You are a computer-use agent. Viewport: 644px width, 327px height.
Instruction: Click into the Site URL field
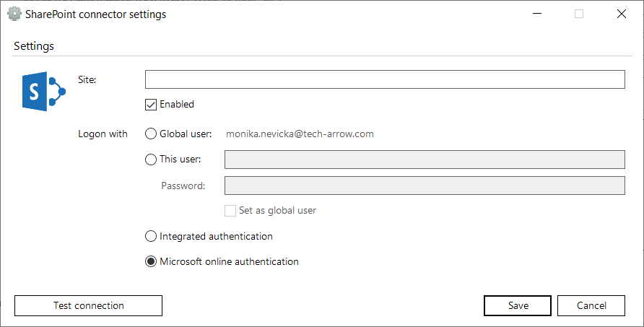385,79
